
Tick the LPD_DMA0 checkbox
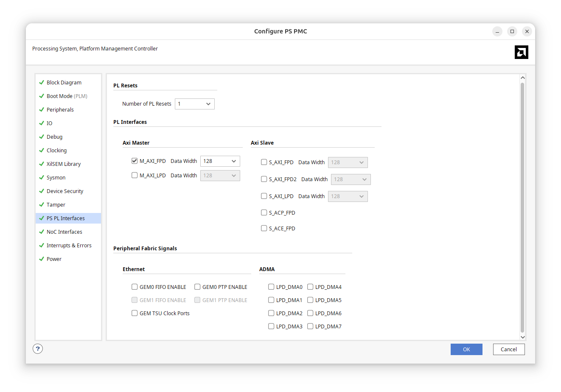(x=271, y=287)
